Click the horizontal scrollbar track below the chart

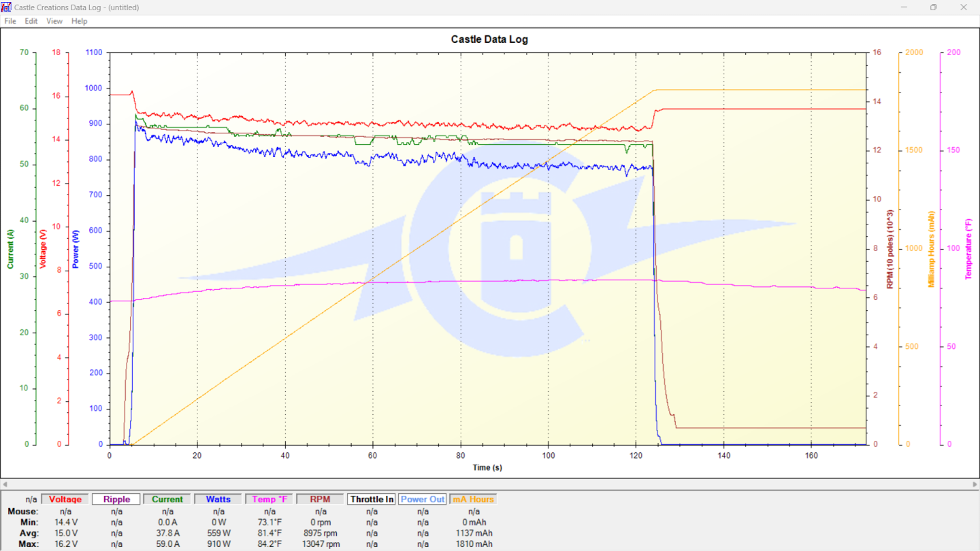(x=489, y=483)
